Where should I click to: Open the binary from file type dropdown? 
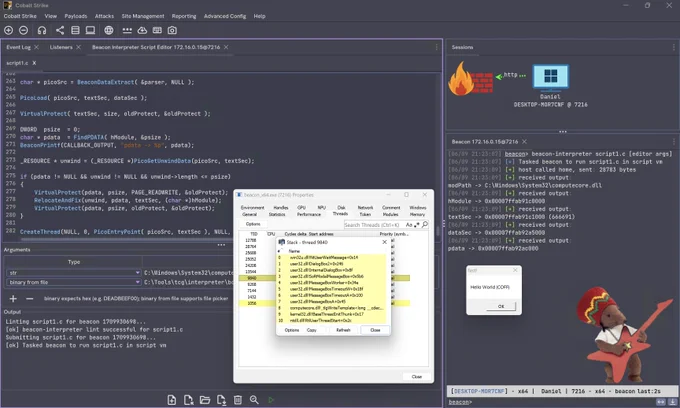(137, 282)
